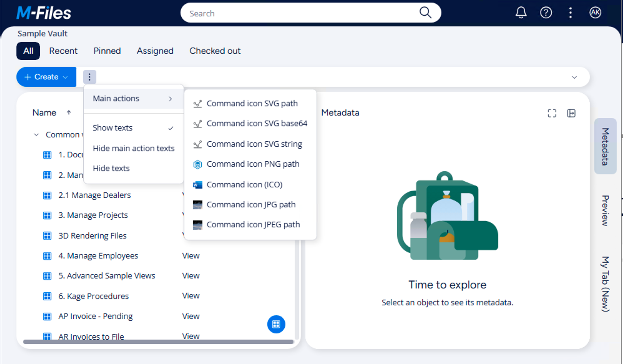Open the Create dropdown button
Image resolution: width=623 pixels, height=364 pixels.
tap(46, 77)
